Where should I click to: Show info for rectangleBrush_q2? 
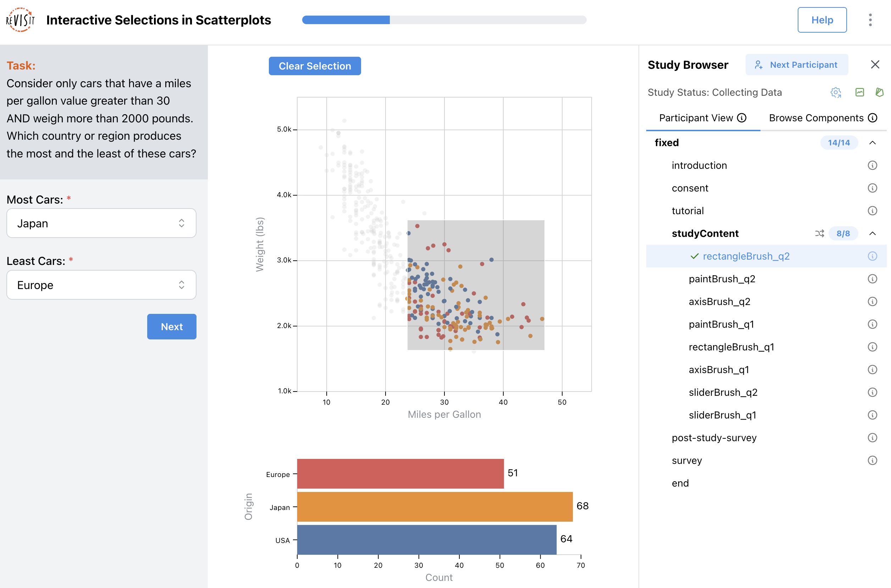pyautogui.click(x=872, y=256)
